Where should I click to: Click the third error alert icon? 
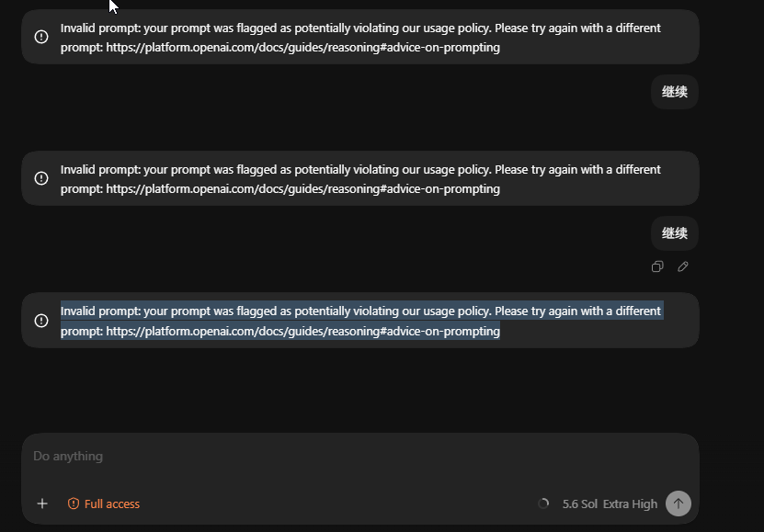(41, 321)
